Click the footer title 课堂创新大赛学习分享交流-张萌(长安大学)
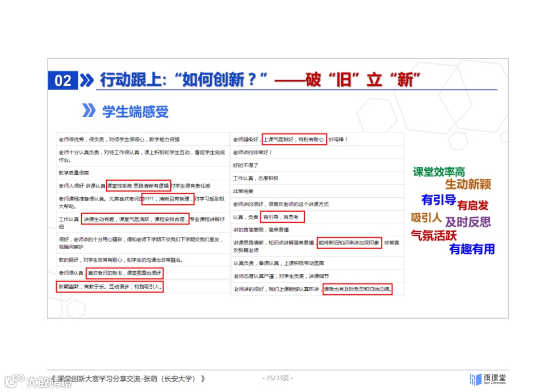 pyautogui.click(x=127, y=379)
